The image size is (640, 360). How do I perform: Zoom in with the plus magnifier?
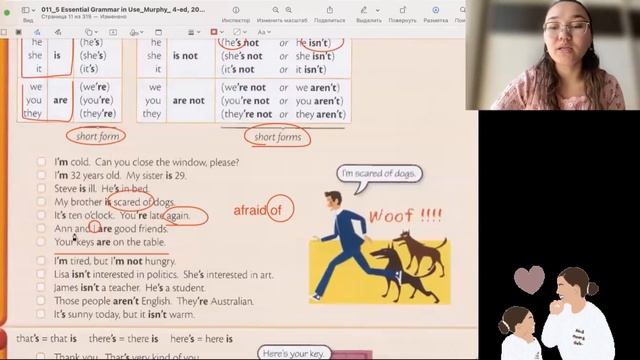pos(289,10)
